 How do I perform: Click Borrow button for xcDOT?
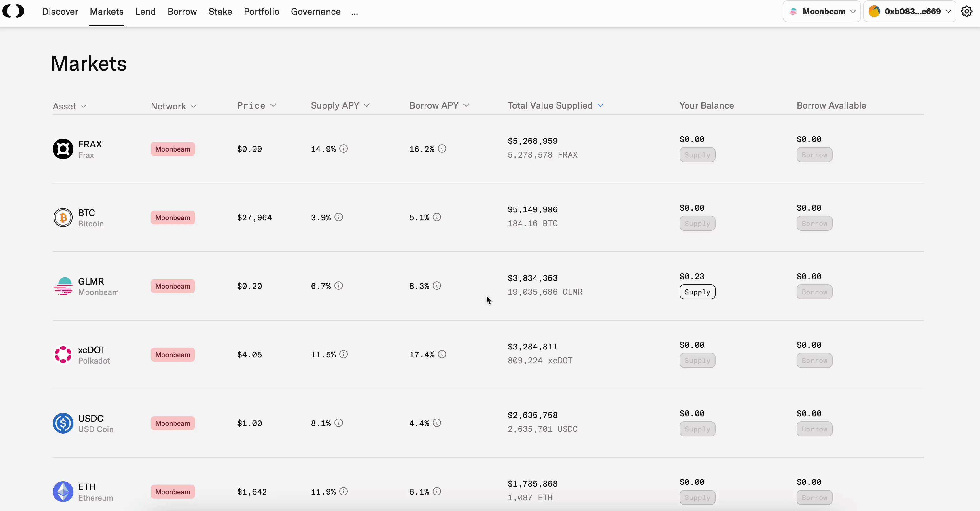click(x=814, y=360)
